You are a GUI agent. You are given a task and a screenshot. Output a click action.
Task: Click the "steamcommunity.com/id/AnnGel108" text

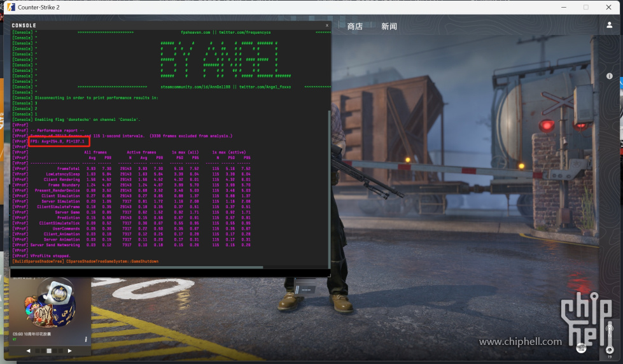pyautogui.click(x=195, y=87)
